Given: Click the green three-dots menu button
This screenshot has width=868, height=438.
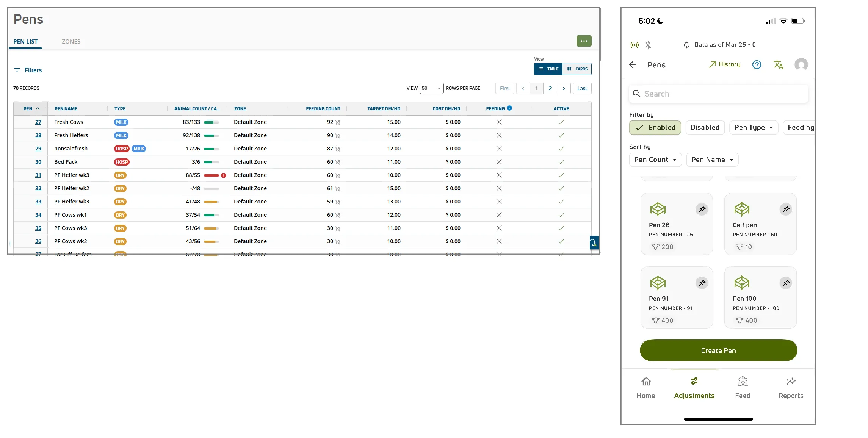Looking at the screenshot, I should 584,41.
